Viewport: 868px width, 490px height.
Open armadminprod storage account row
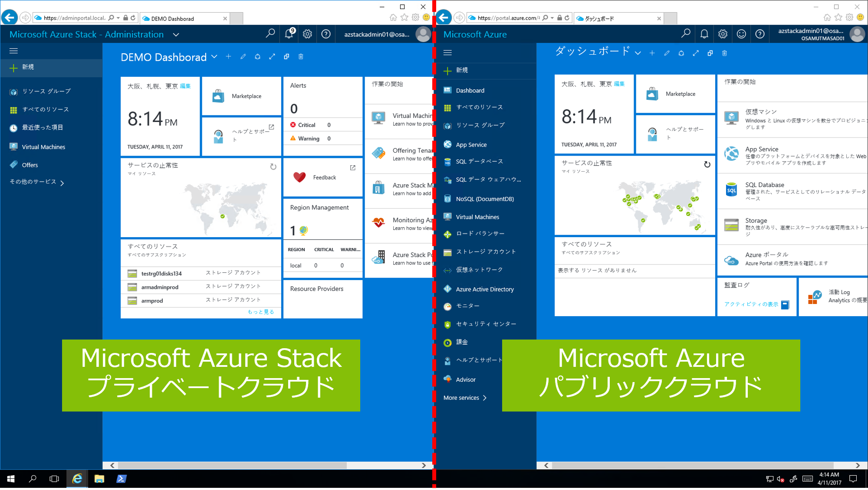pyautogui.click(x=201, y=287)
